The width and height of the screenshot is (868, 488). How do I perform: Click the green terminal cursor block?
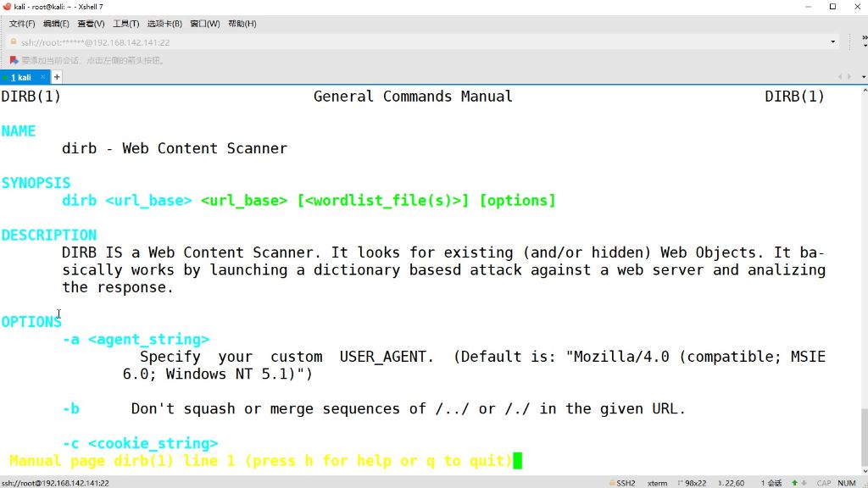click(x=518, y=461)
